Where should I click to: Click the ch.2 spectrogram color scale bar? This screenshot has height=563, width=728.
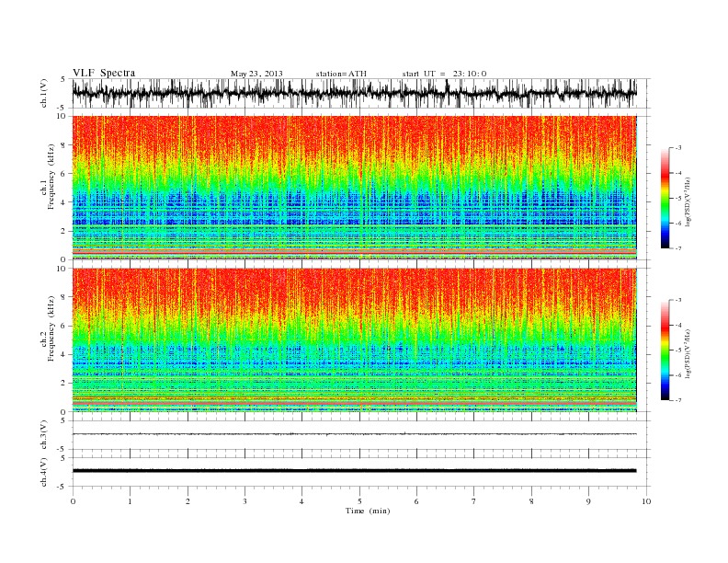click(x=665, y=350)
